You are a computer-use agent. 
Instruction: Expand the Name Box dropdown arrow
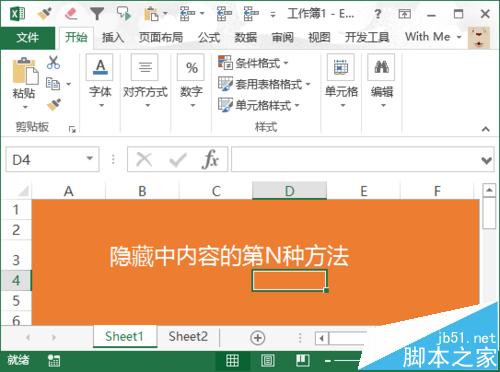[89, 159]
